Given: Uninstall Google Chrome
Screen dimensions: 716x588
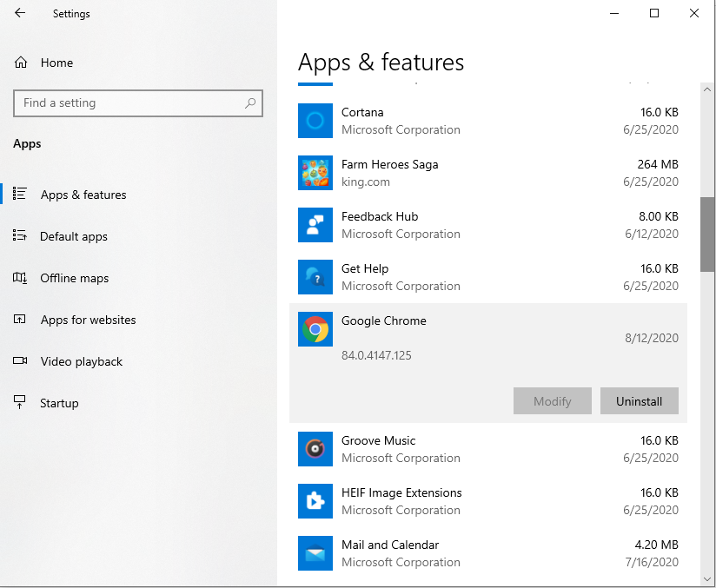Looking at the screenshot, I should coord(640,400).
